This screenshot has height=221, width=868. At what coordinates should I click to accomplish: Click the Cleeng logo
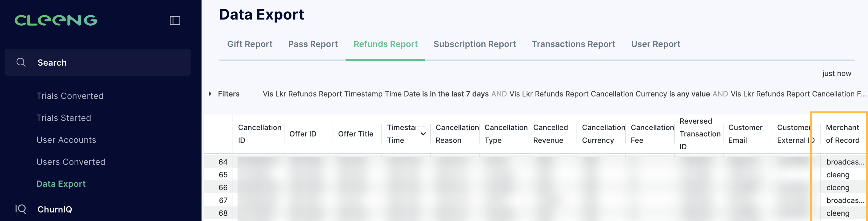(x=56, y=20)
